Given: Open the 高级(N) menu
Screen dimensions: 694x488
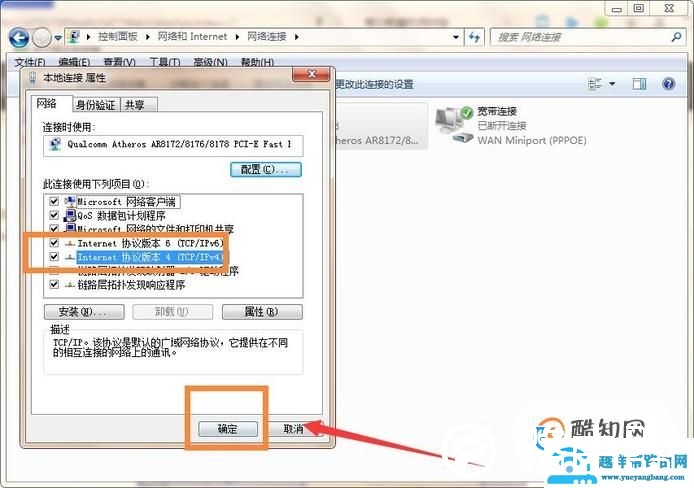Looking at the screenshot, I should [210, 62].
